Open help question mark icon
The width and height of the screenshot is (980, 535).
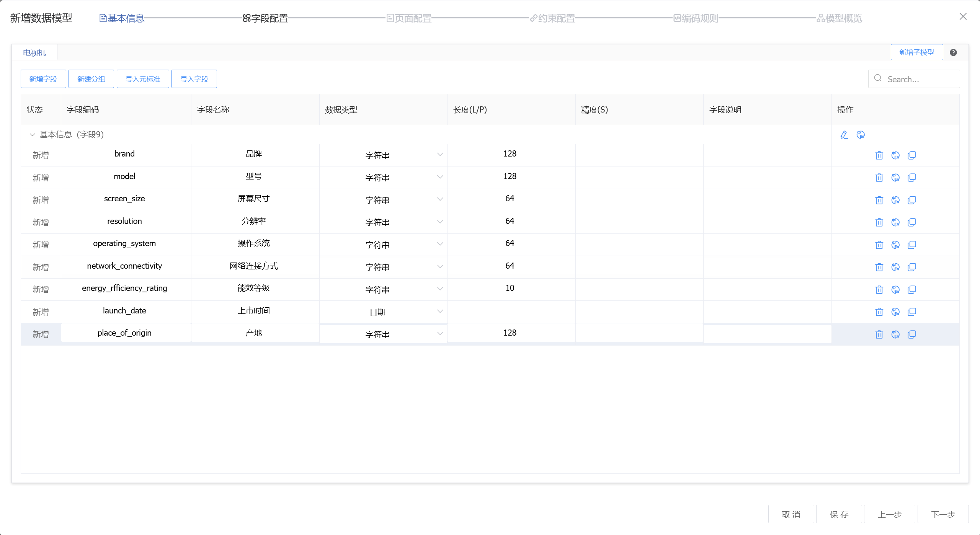coord(953,52)
